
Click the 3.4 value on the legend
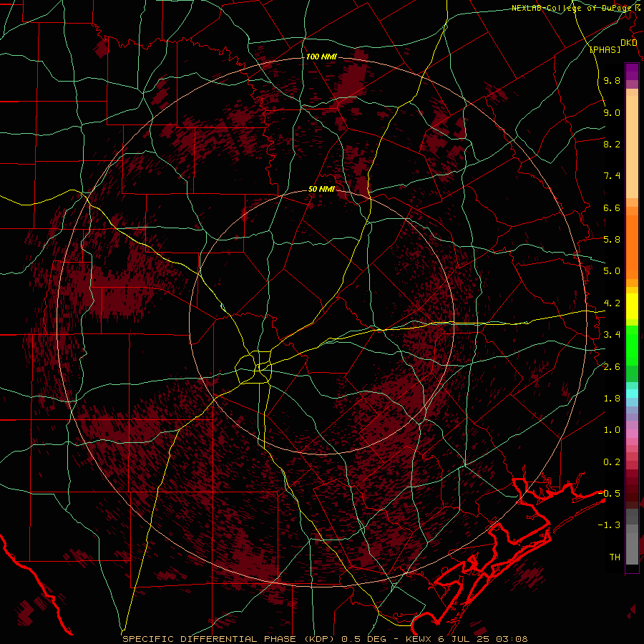pyautogui.click(x=612, y=335)
